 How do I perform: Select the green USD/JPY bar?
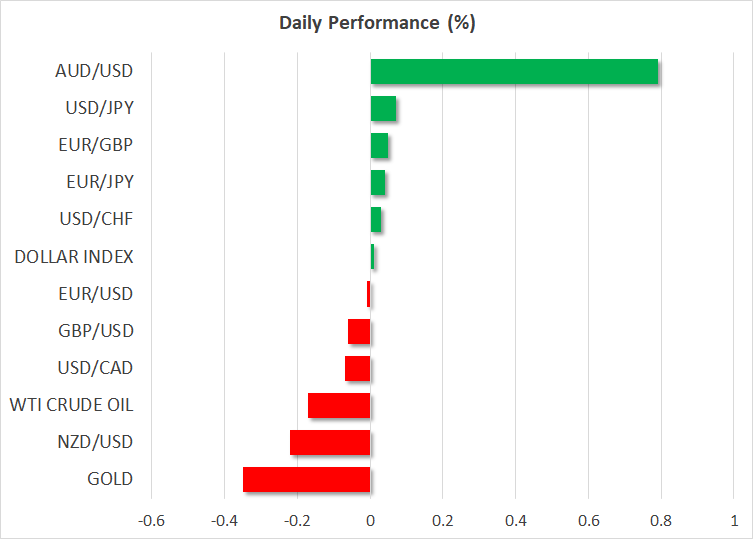tap(383, 108)
